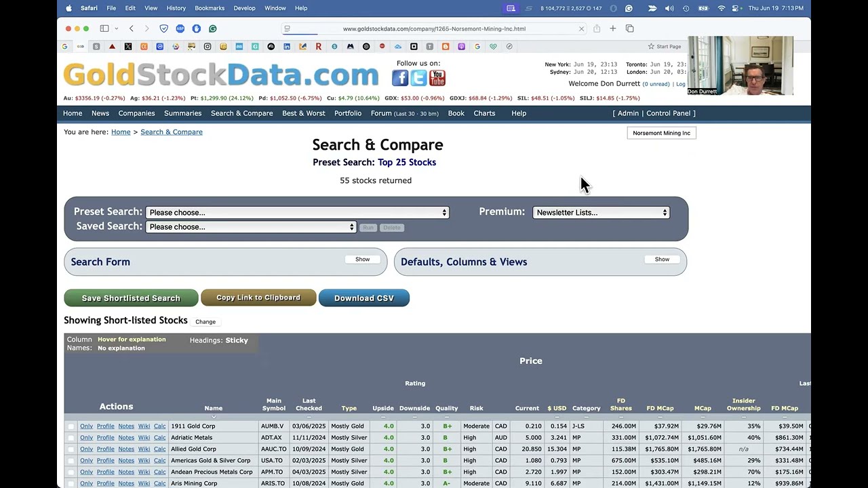This screenshot has width=868, height=488.
Task: Follow the Home breadcrumb link
Action: 121,132
